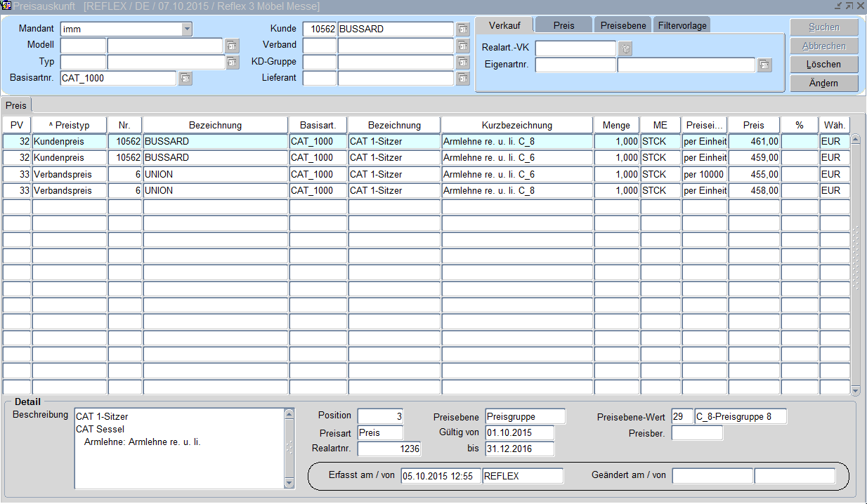Screen dimensions: 867x504
Task: Open lookup icon next to KD-Gruppe field
Action: pyautogui.click(x=462, y=62)
